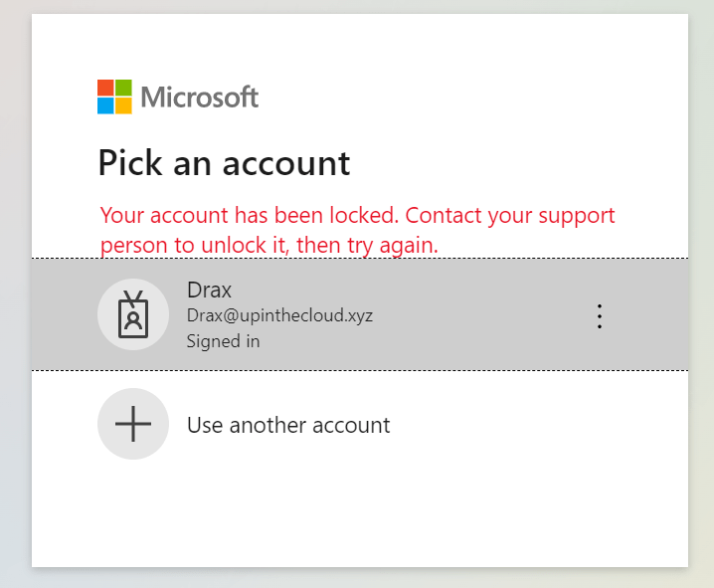Screen dimensions: 714x588
Task: Click the blue square in the Microsoft logo
Action: 105,105
